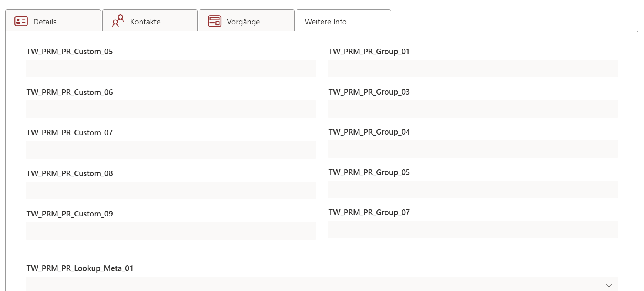Click the Vorgänge form icon

[x=215, y=21]
